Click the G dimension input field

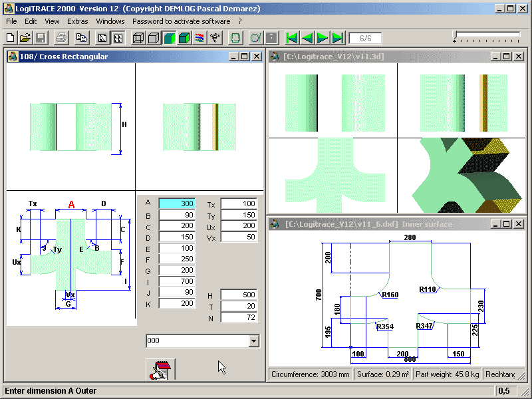(177, 271)
